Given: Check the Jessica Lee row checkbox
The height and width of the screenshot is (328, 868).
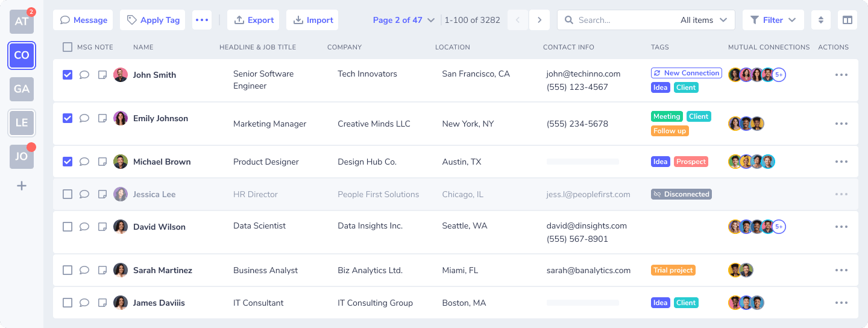Looking at the screenshot, I should pos(68,194).
